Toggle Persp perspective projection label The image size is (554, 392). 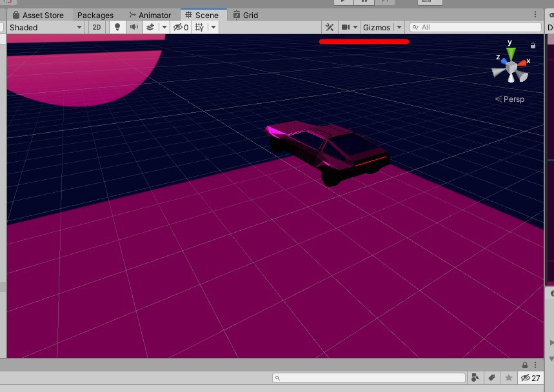tap(509, 99)
